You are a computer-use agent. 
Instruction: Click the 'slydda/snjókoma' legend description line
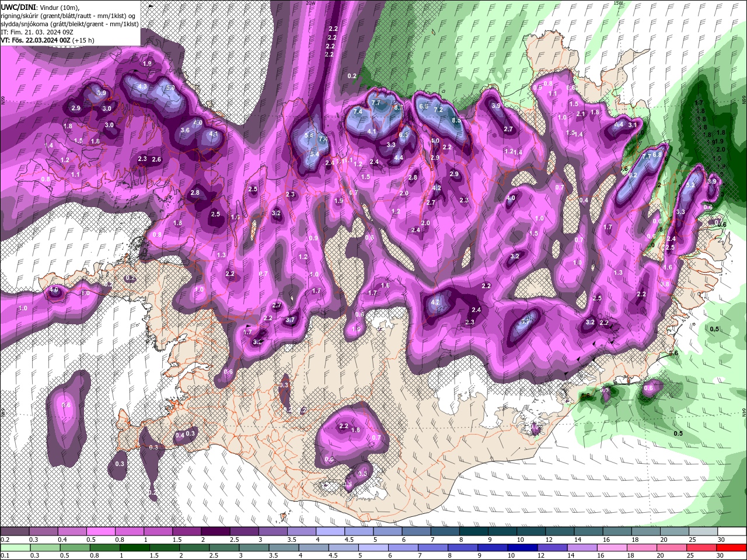click(x=69, y=24)
